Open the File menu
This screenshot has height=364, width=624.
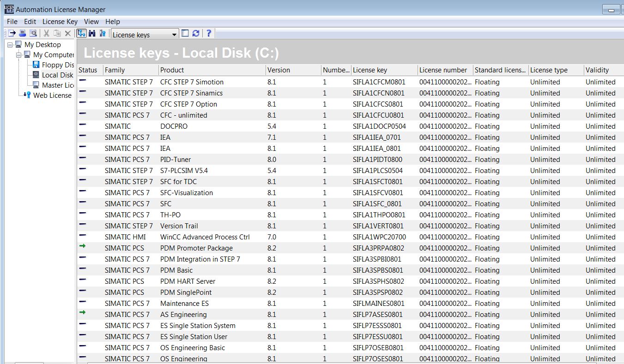click(12, 21)
